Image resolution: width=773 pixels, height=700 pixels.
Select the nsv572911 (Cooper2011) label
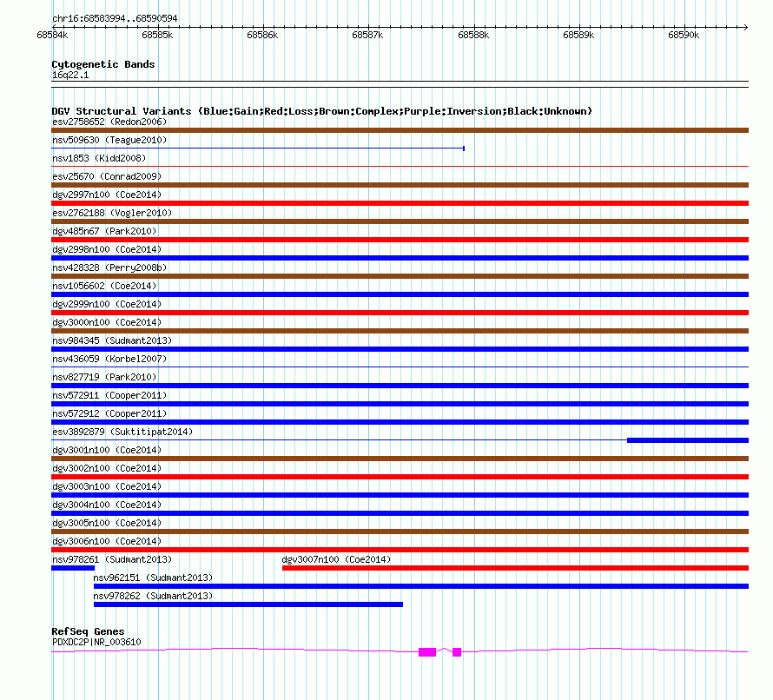(x=109, y=395)
